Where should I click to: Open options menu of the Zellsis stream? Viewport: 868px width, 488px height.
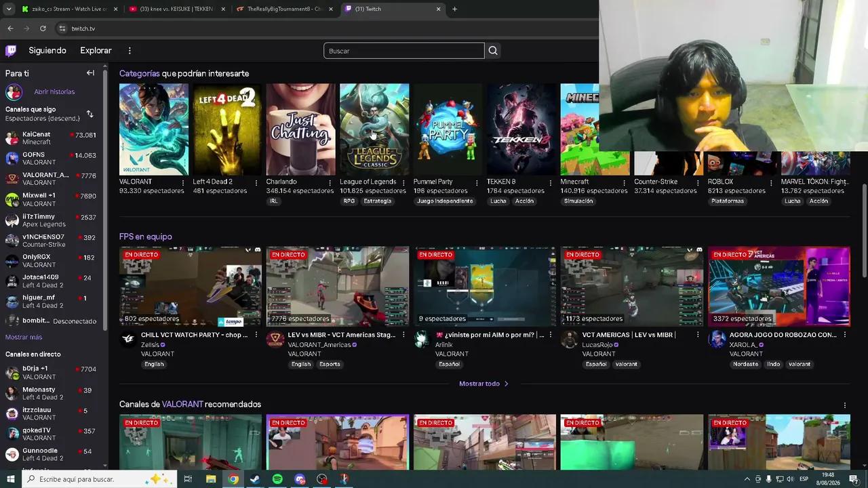[x=256, y=335]
